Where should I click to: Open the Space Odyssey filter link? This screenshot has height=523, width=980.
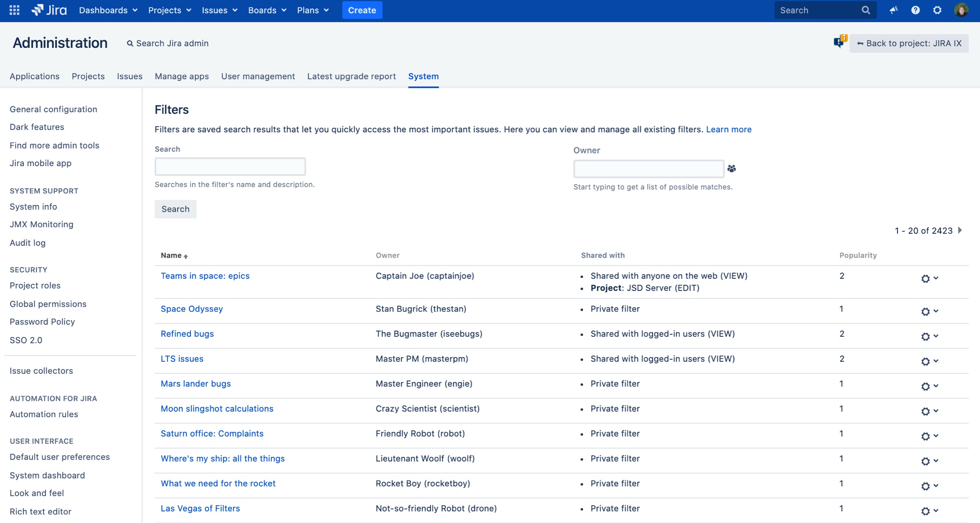tap(191, 309)
